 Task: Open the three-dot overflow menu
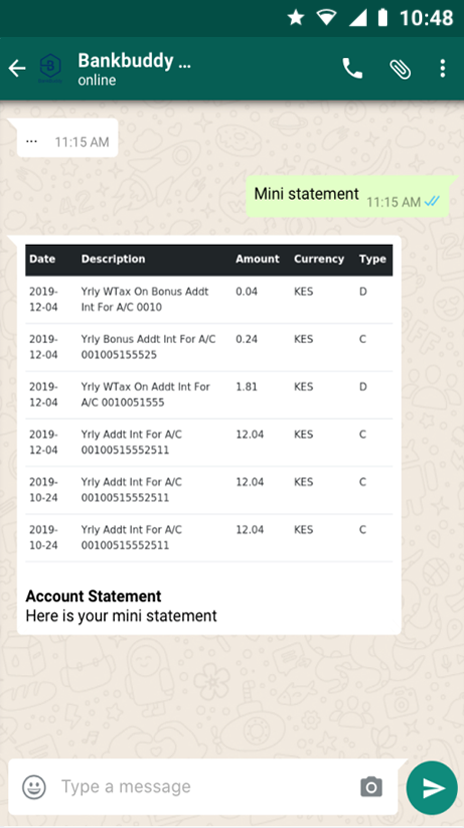[x=442, y=69]
